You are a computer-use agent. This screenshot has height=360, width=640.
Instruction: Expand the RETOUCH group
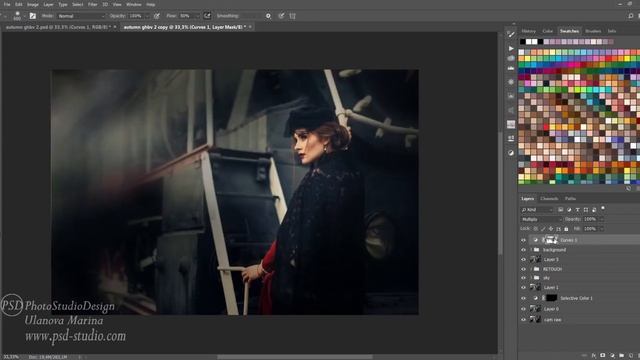[x=531, y=269]
